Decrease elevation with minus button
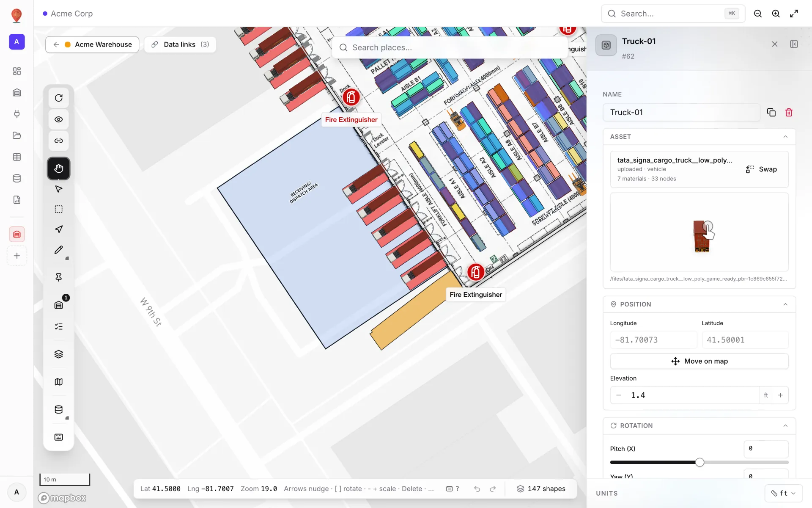 tap(619, 395)
